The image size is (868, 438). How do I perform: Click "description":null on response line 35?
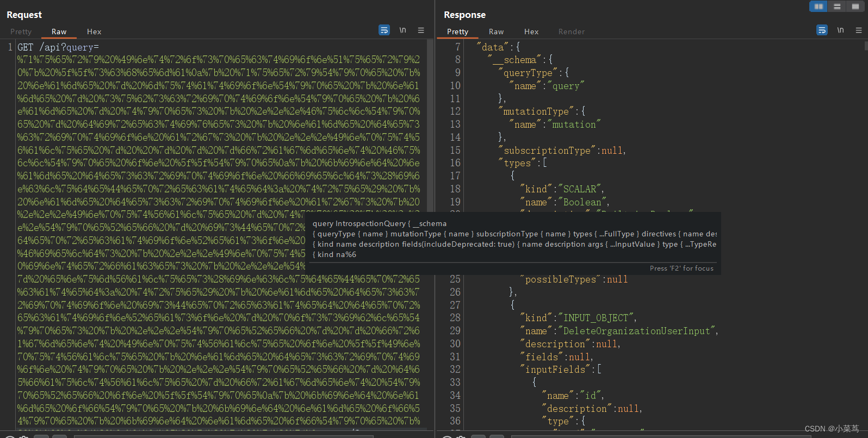592,409
